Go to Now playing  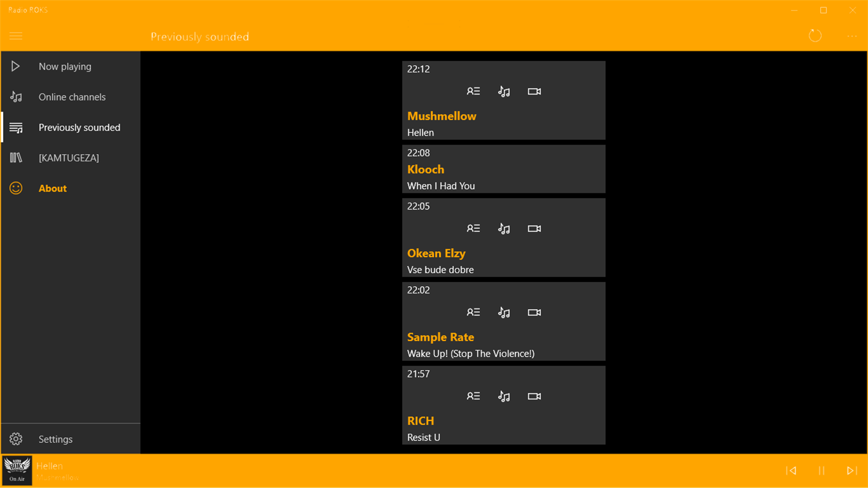pos(71,66)
